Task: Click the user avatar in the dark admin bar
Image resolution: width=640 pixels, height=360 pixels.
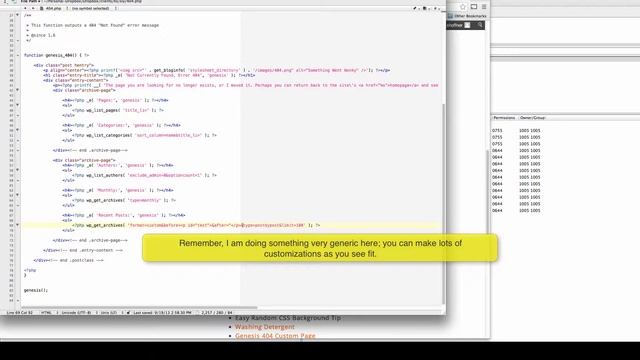Action: click(467, 25)
